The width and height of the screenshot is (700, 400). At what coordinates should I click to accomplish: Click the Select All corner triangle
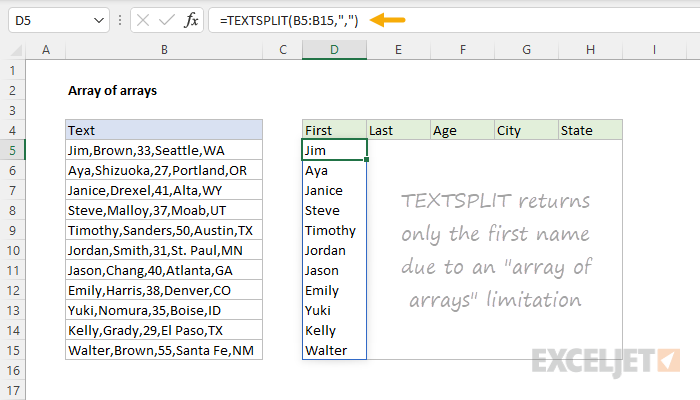click(x=16, y=50)
